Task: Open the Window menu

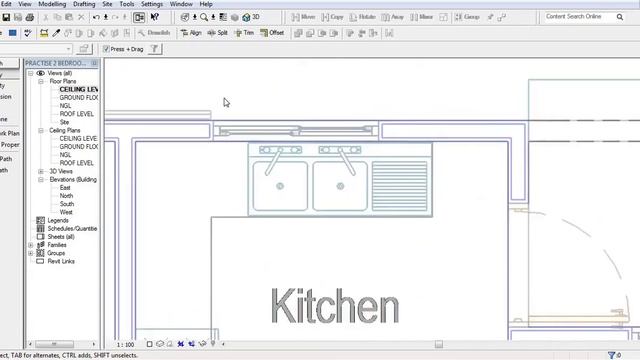Action: coord(181,4)
